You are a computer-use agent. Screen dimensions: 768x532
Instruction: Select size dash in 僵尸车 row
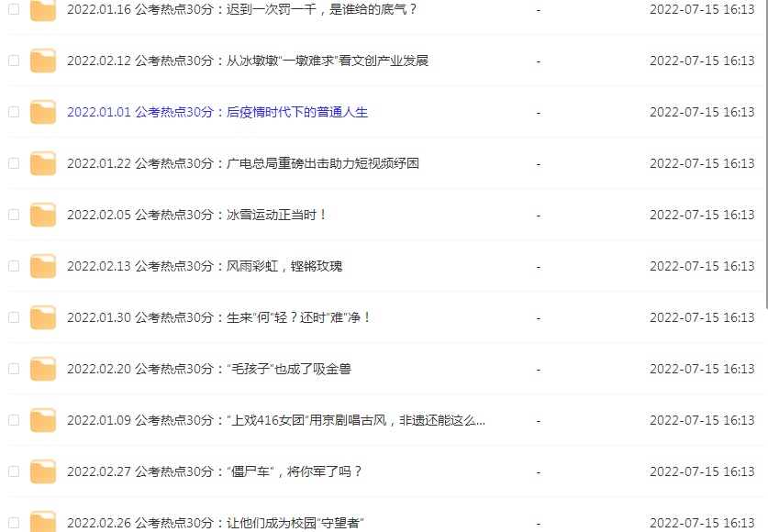539,472
